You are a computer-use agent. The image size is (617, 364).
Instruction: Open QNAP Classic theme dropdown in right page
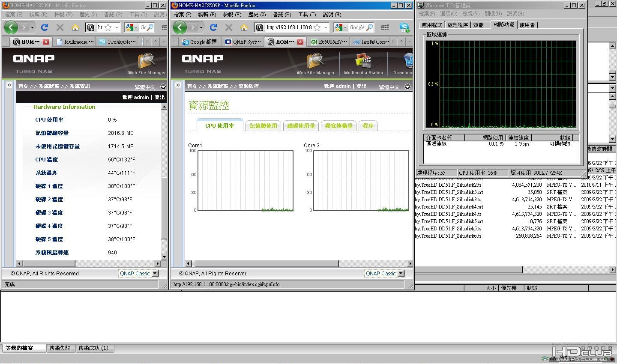pos(401,273)
